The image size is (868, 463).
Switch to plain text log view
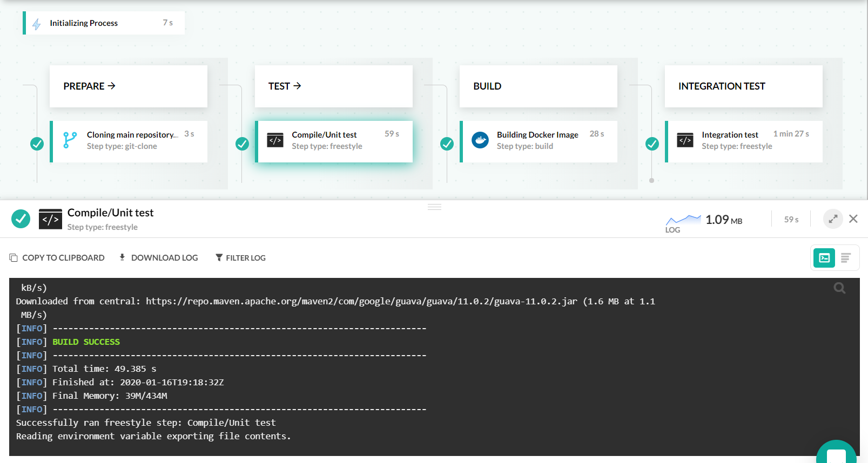click(846, 258)
